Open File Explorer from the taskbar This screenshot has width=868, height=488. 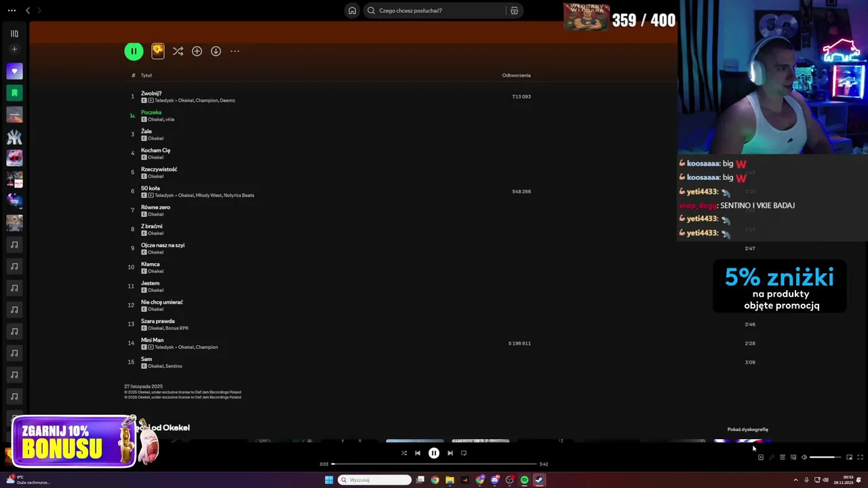point(450,480)
